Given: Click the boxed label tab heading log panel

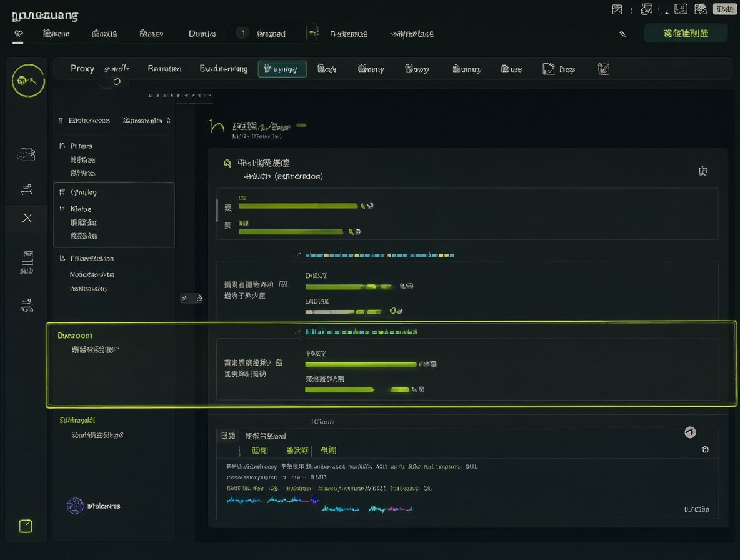Looking at the screenshot, I should point(228,436).
